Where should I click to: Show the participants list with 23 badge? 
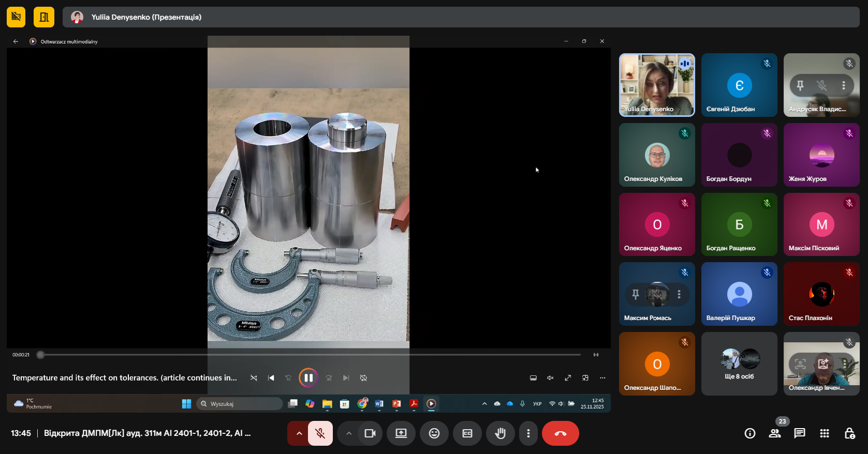pos(775,433)
